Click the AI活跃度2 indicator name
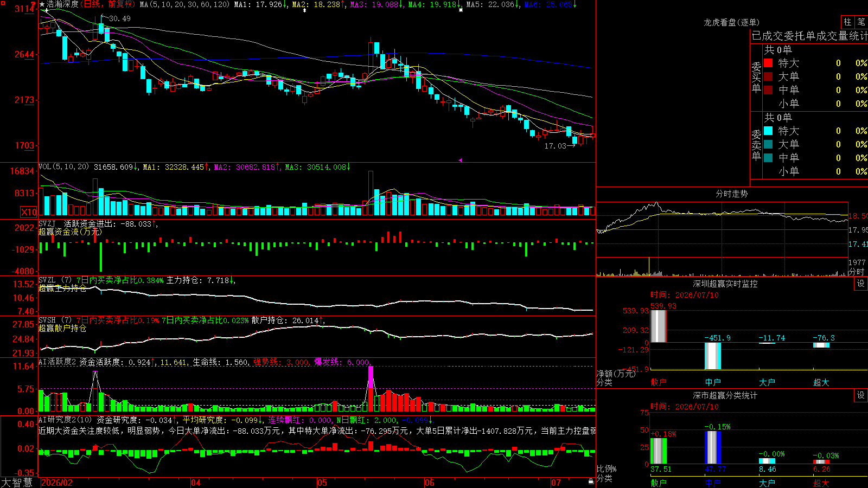 [x=58, y=362]
